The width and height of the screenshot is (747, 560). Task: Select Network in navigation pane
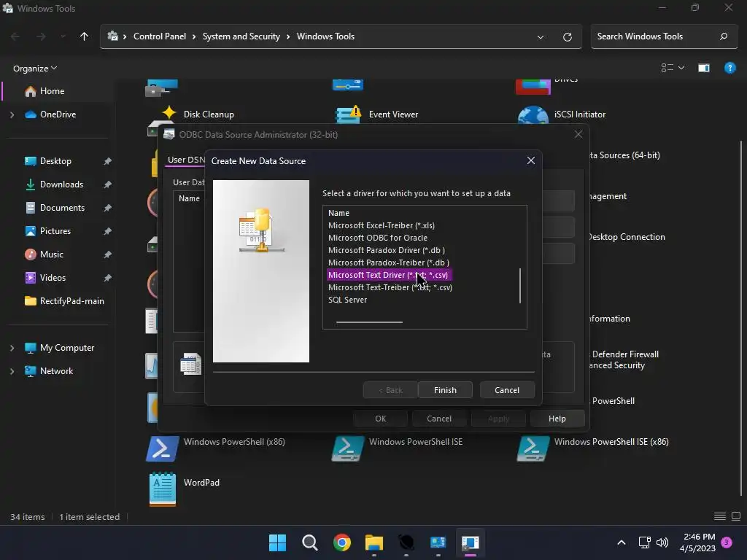click(x=56, y=371)
